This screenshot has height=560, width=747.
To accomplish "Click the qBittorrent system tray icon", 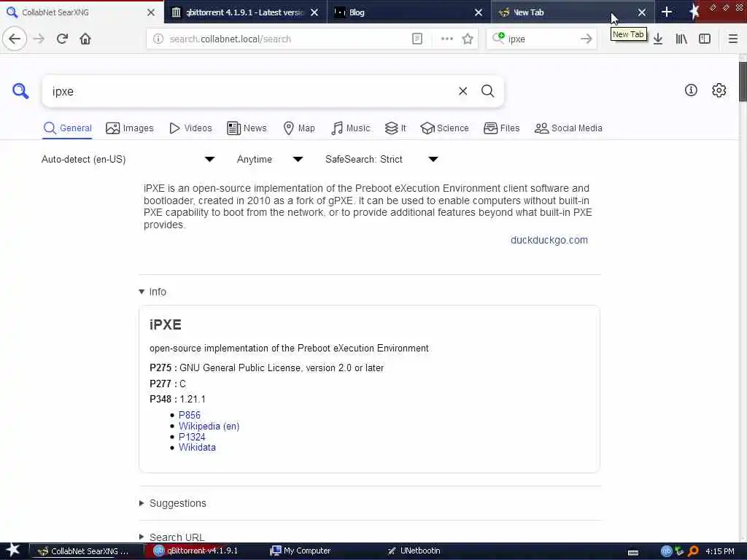I will tap(667, 551).
